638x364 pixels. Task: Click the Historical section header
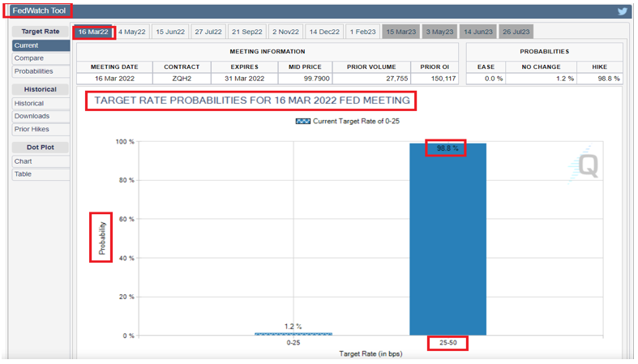[x=41, y=89]
